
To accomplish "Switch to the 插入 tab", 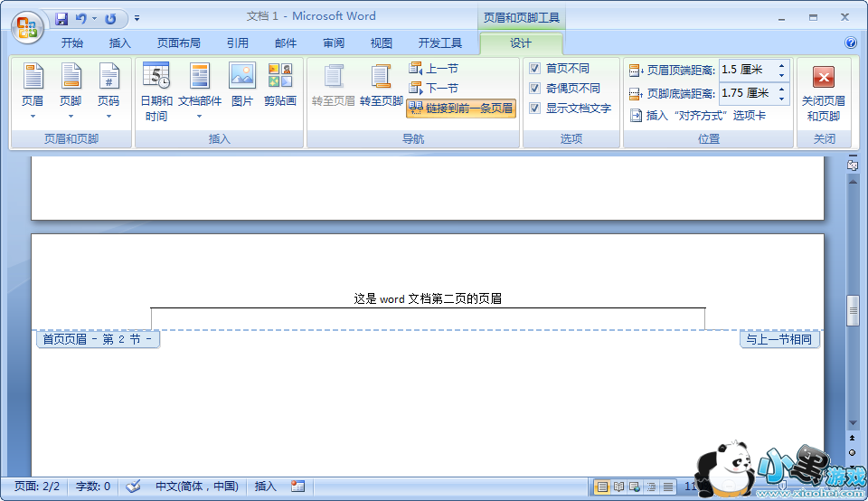I will (x=119, y=43).
